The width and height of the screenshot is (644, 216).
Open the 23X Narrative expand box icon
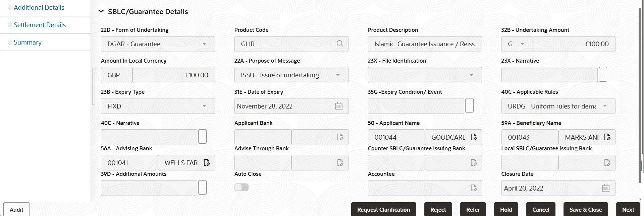click(x=603, y=75)
